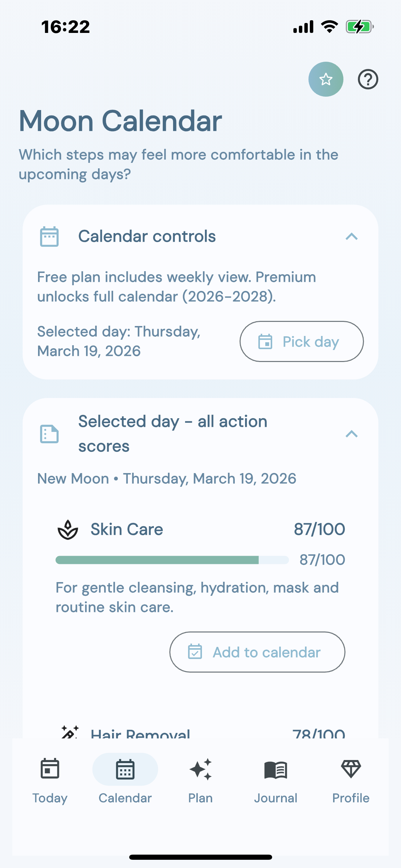Click the Skin Care score progress bar
Image resolution: width=401 pixels, height=868 pixels.
click(172, 560)
